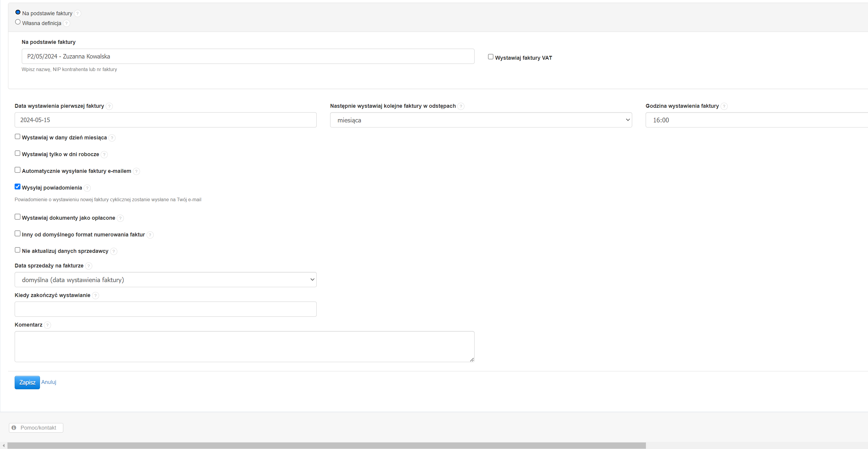The height and width of the screenshot is (449, 868).
Task: Open help icon beside Własna definicja
Action: tap(66, 23)
